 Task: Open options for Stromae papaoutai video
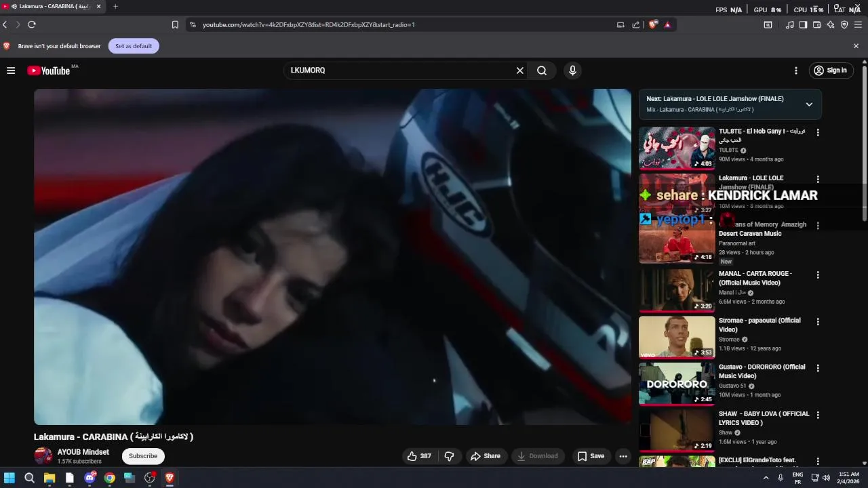click(x=818, y=322)
